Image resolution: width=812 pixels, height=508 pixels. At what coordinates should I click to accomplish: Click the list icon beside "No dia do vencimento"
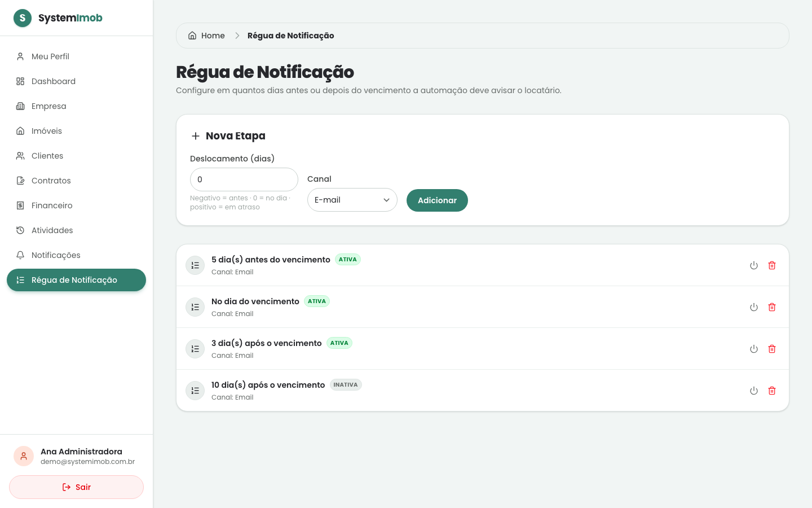coord(195,307)
